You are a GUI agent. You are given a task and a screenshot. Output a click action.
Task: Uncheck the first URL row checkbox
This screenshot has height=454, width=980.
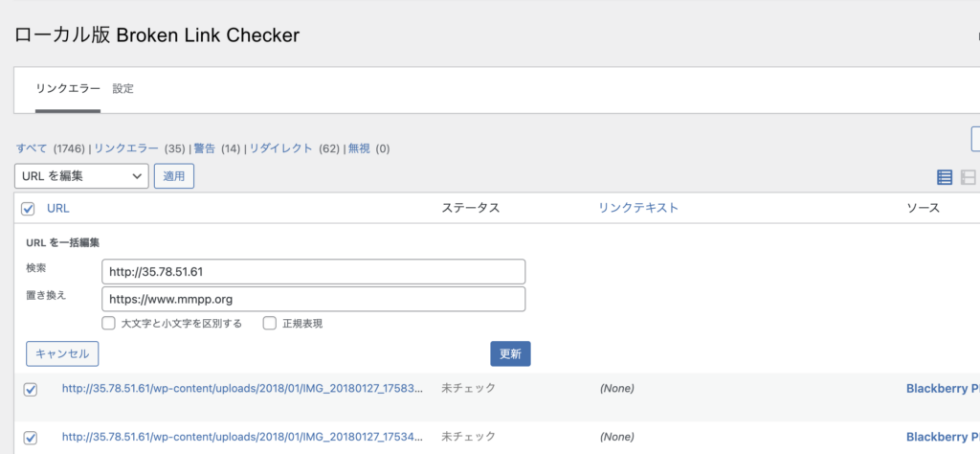30,389
